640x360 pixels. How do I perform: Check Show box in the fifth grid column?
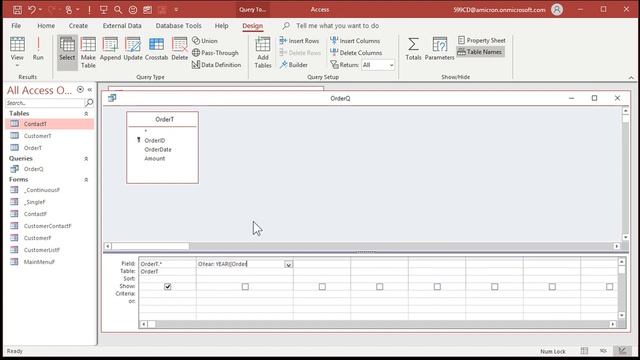point(437,287)
